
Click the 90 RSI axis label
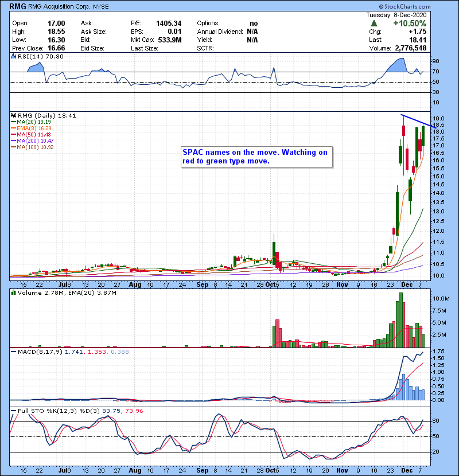(436, 61)
